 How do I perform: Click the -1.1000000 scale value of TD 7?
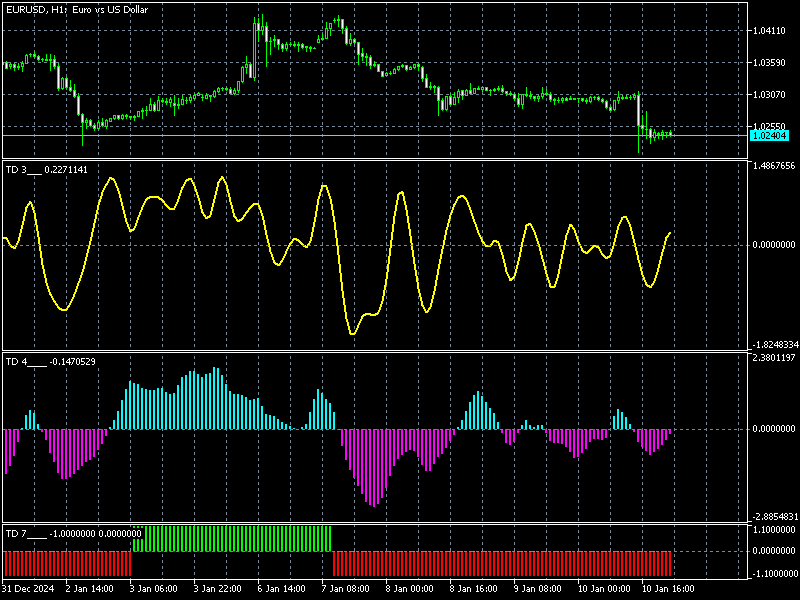click(774, 573)
